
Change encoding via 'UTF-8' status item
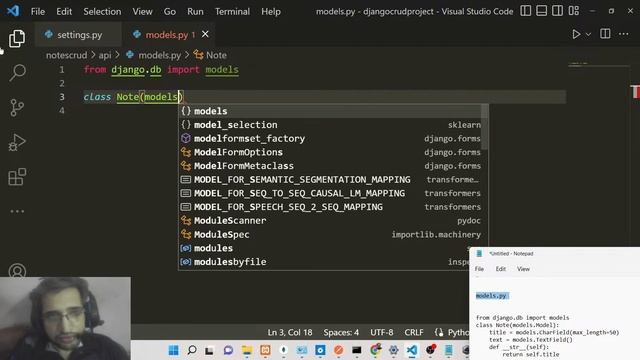pyautogui.click(x=382, y=333)
